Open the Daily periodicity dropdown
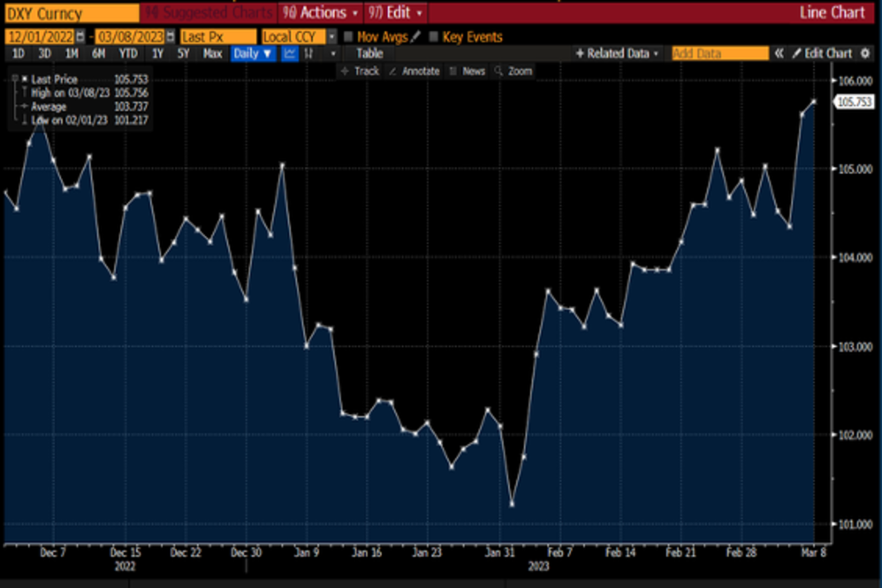This screenshot has width=882, height=588. tap(254, 54)
